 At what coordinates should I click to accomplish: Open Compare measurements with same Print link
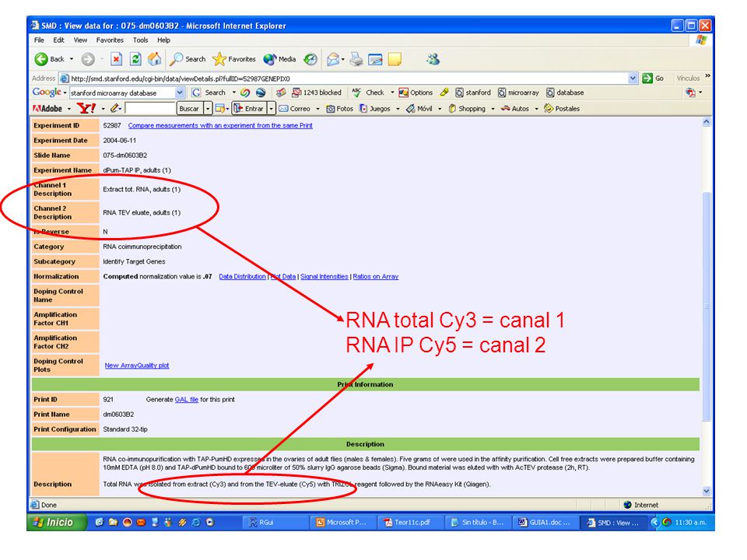tap(220, 126)
